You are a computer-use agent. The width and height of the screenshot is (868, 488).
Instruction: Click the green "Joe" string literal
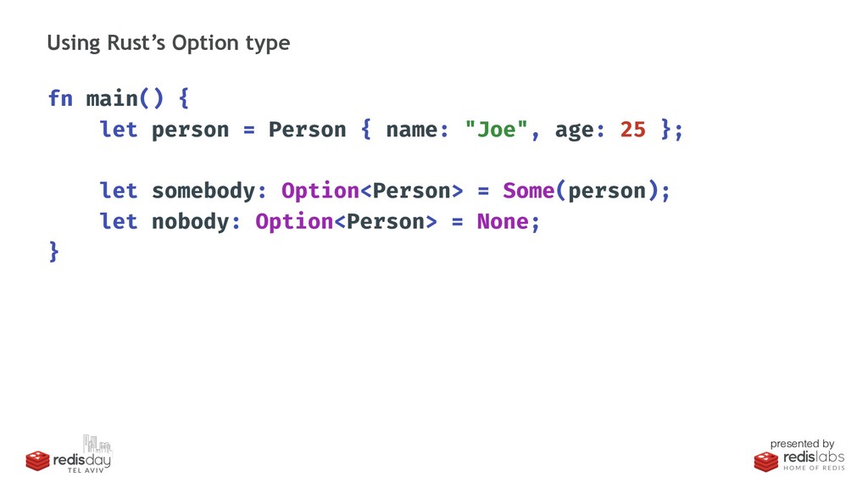click(497, 130)
